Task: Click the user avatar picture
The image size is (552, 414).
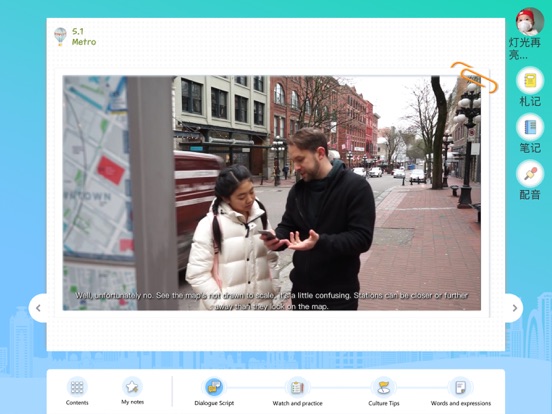Action: [x=530, y=21]
